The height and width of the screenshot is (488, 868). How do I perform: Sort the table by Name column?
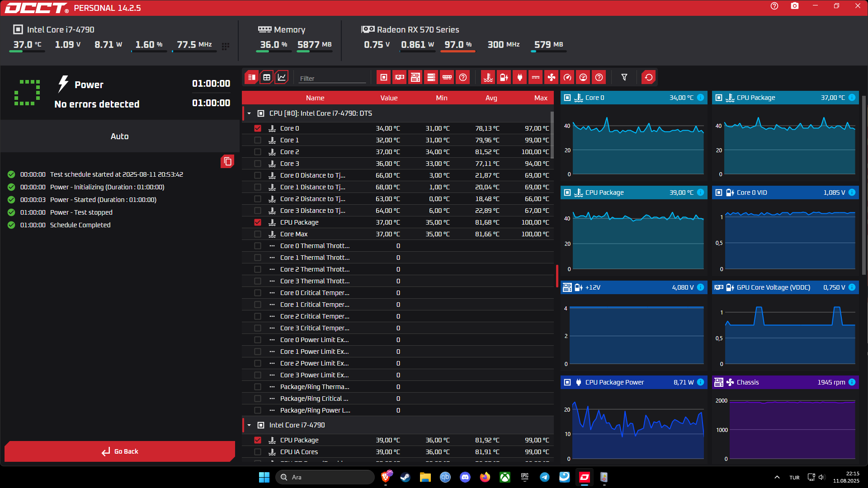tap(315, 98)
